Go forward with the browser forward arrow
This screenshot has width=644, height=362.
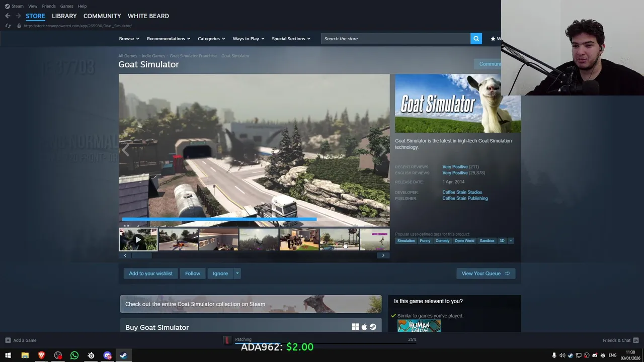(x=18, y=16)
